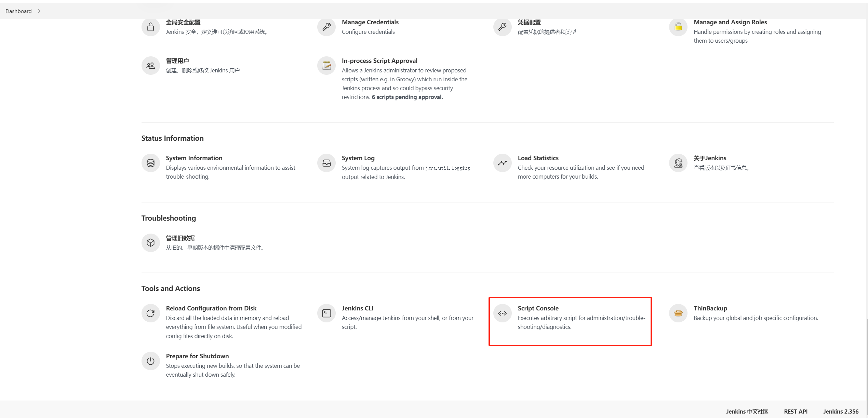Click the 'Backup your global and job specific configuration' text

click(x=756, y=318)
